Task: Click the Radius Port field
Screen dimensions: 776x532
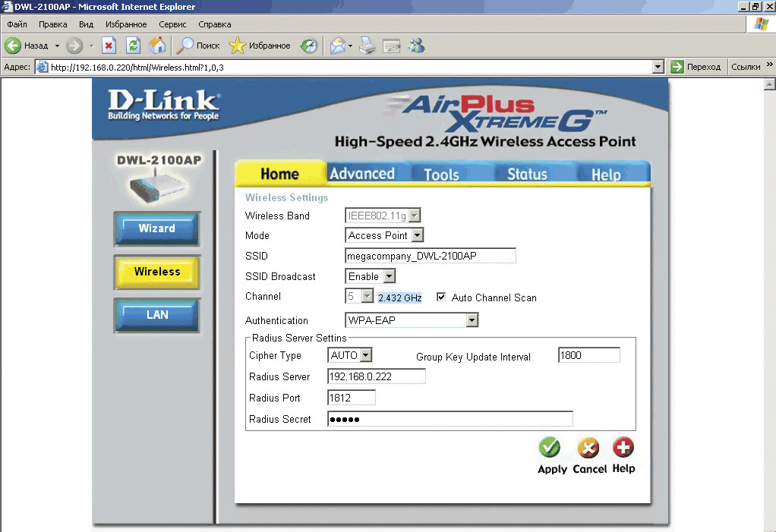Action: [352, 398]
